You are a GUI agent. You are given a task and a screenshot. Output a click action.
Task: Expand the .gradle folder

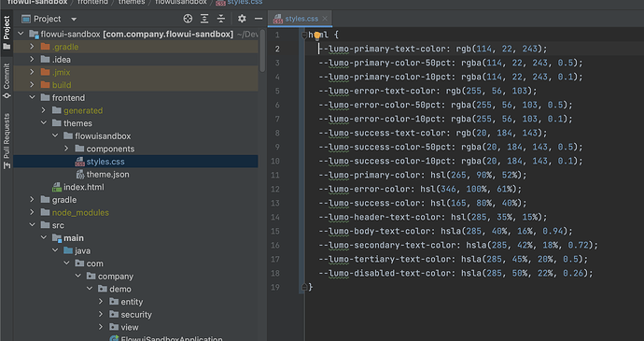(x=32, y=47)
